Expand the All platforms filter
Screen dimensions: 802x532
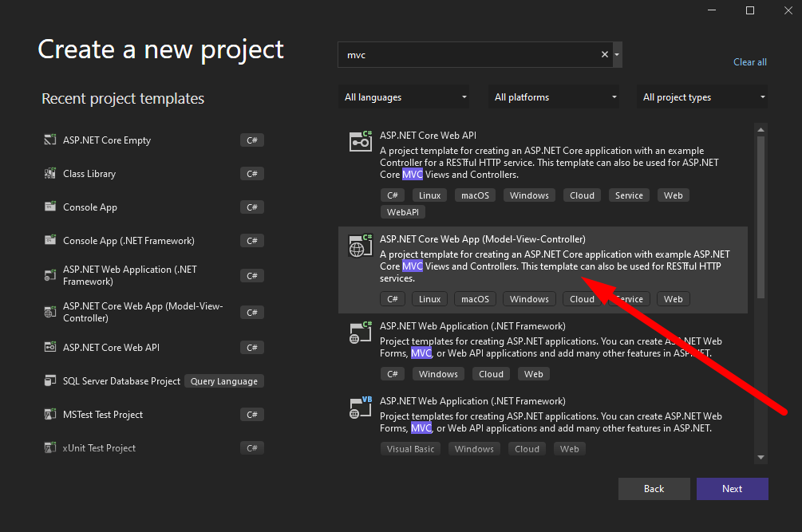click(x=555, y=97)
